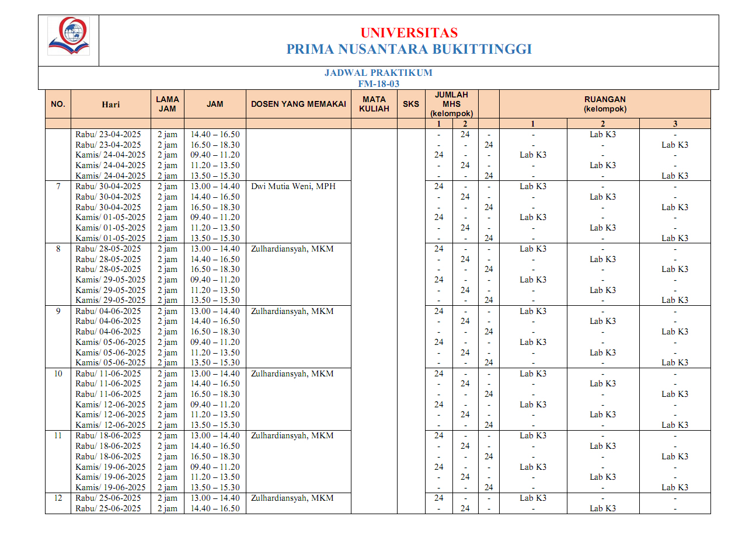Click "24" in the Kamis 01-05-2025 11.20 row
The width and height of the screenshot is (756, 534).
(465, 228)
